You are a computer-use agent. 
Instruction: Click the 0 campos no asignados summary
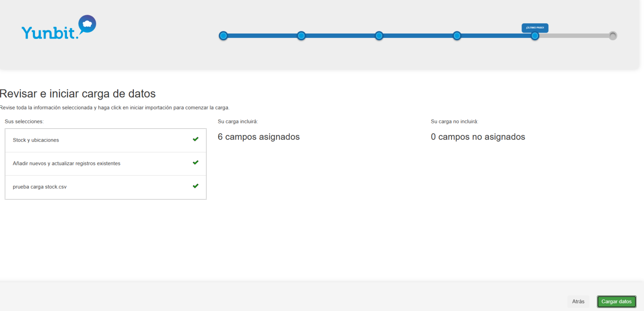478,137
